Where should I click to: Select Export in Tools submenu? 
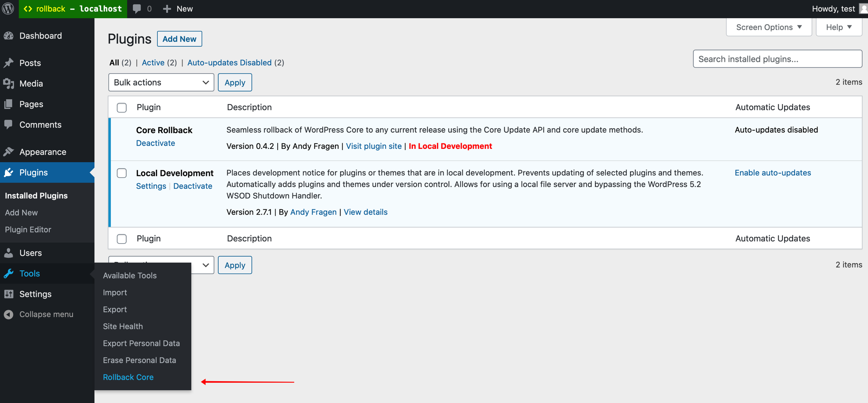click(x=115, y=309)
